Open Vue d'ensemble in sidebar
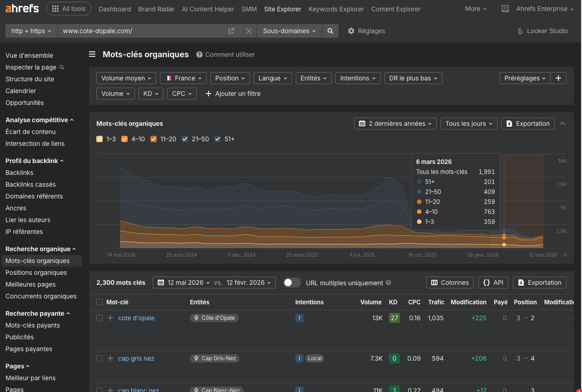The height and width of the screenshot is (392, 582). 29,55
